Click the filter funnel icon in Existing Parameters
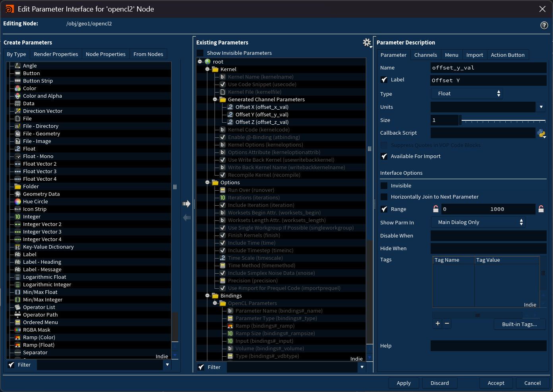Viewport: 553px width, 392px height. point(201,367)
